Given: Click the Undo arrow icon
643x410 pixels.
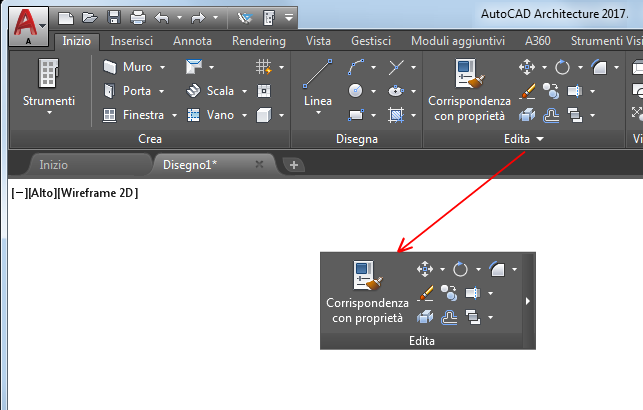Looking at the screenshot, I should [x=162, y=18].
